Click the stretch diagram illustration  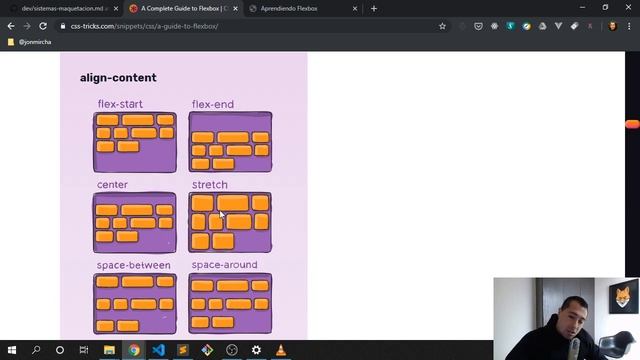coord(230,222)
